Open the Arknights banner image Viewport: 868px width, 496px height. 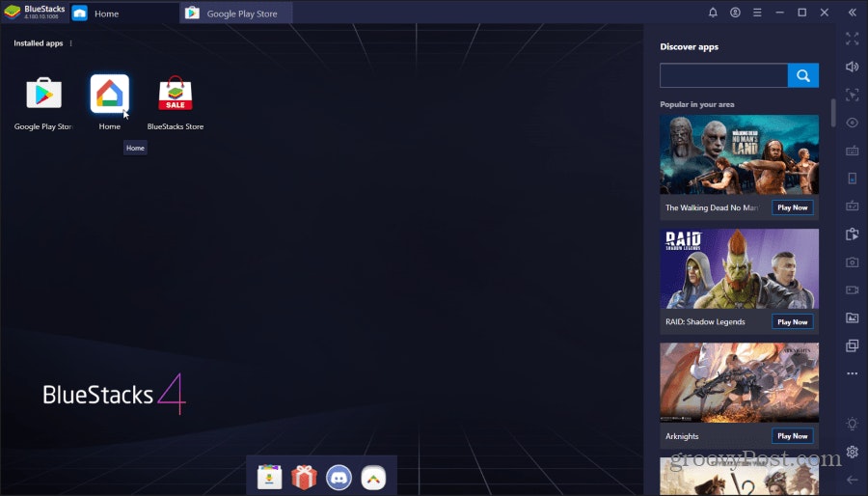tap(739, 382)
